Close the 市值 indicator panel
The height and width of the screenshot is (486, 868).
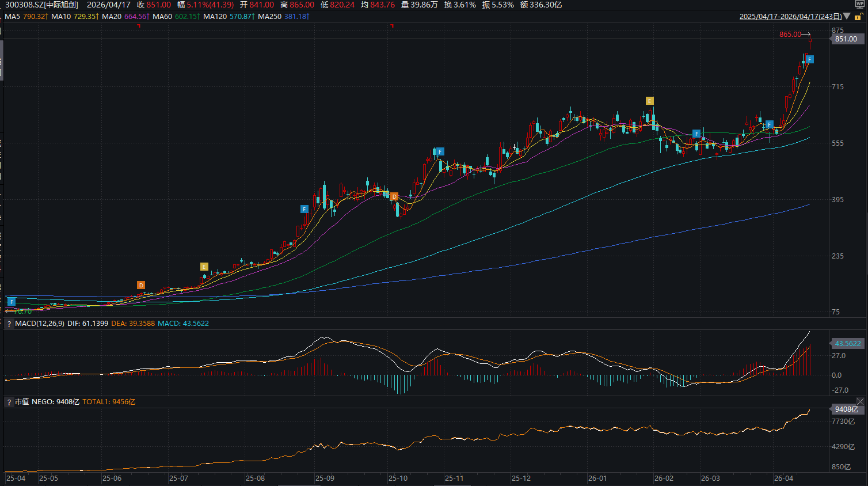click(x=860, y=402)
